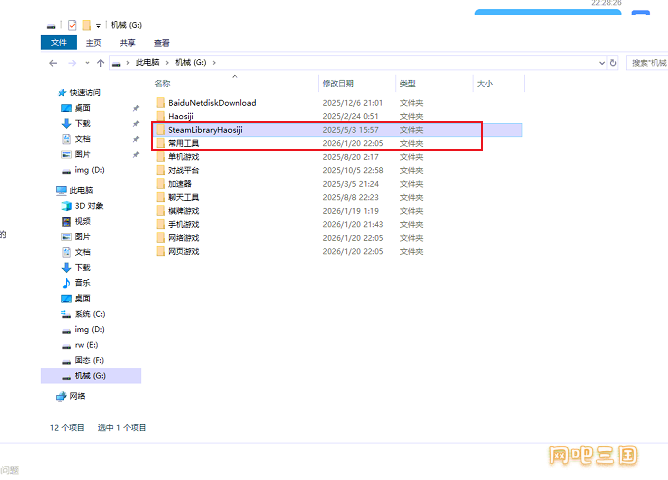The image size is (668, 480).
Task: Go up one folder level arrow
Action: click(101, 63)
